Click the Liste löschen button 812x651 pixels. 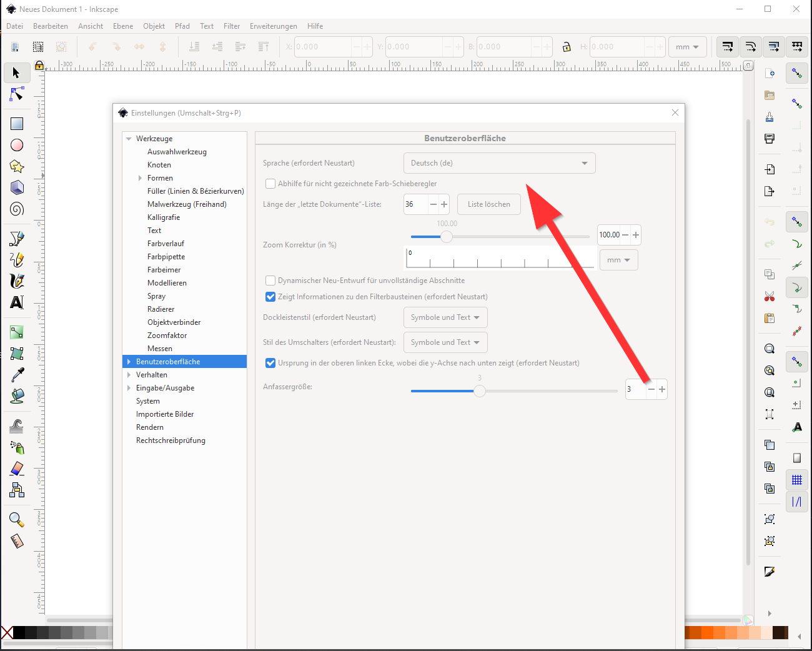(x=489, y=204)
